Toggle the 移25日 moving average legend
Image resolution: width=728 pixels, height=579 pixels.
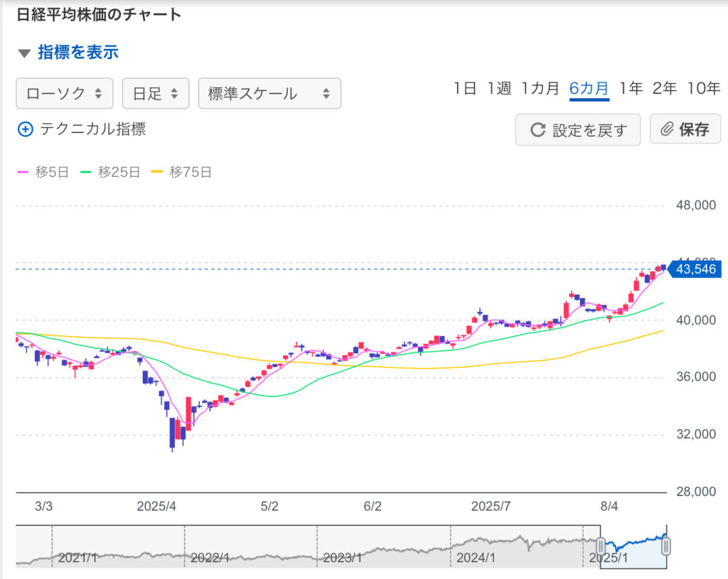tap(110, 172)
